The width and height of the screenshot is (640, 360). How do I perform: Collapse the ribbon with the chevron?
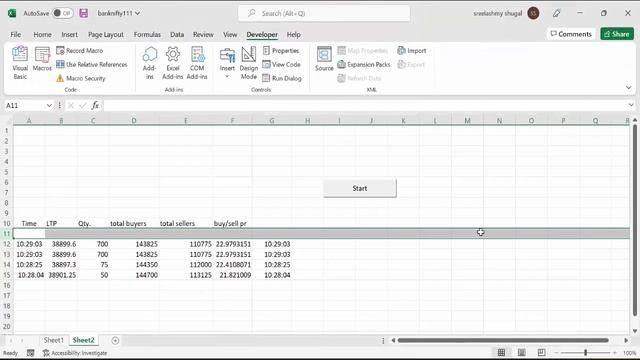(628, 87)
